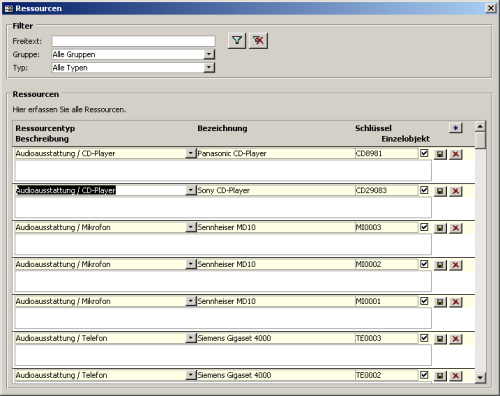Delete the MI0001 Sennheiser row

(456, 302)
